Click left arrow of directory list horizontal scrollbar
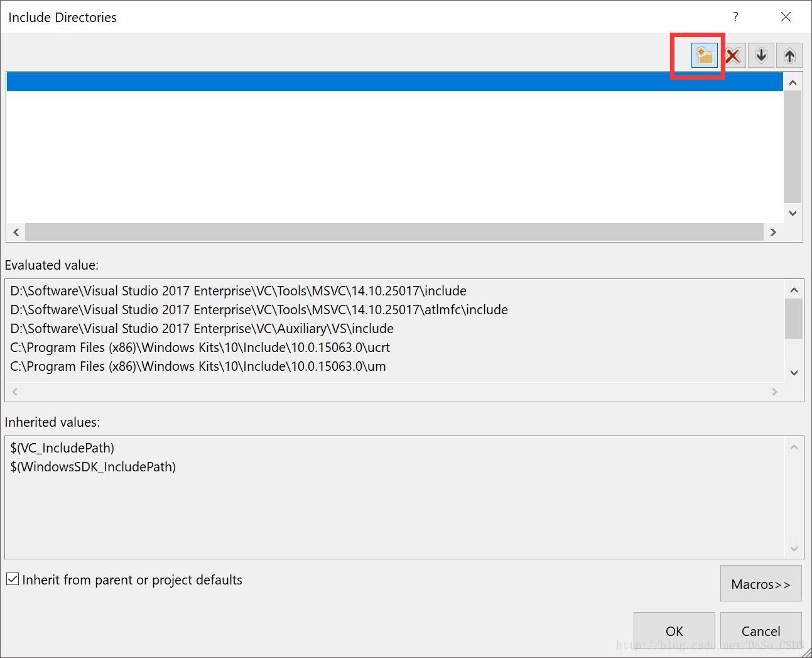 16,232
